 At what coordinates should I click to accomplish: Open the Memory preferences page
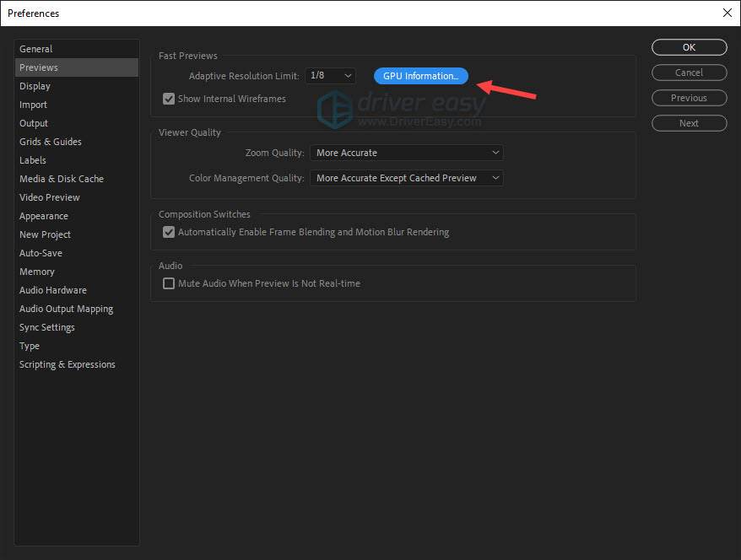tap(36, 271)
